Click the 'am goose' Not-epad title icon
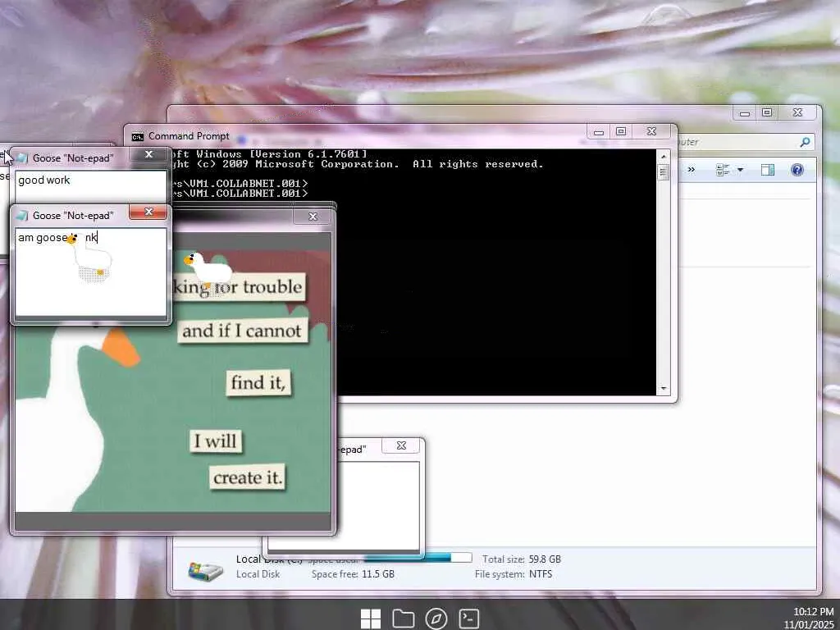 [x=22, y=216]
